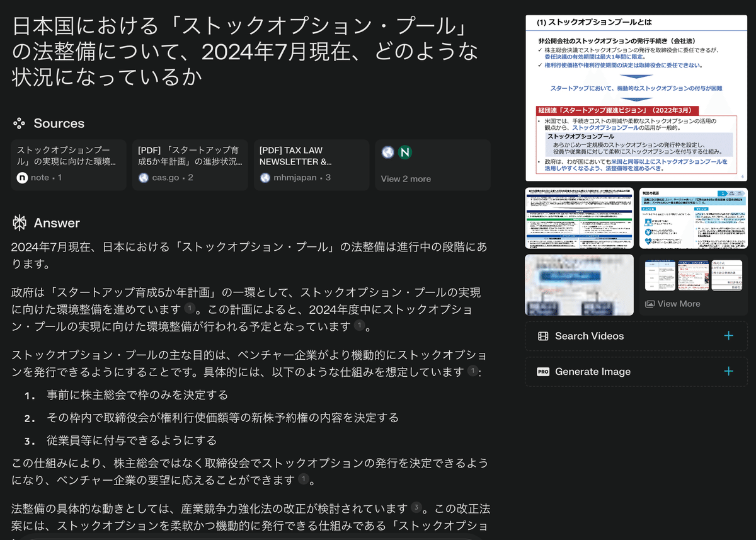Click Search Videos button

pyautogui.click(x=636, y=336)
